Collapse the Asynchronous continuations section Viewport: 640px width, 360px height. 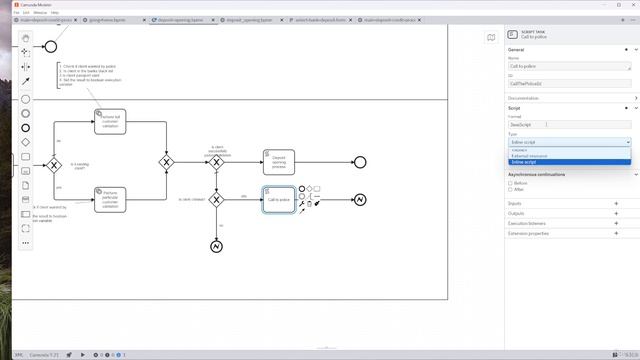click(x=636, y=174)
